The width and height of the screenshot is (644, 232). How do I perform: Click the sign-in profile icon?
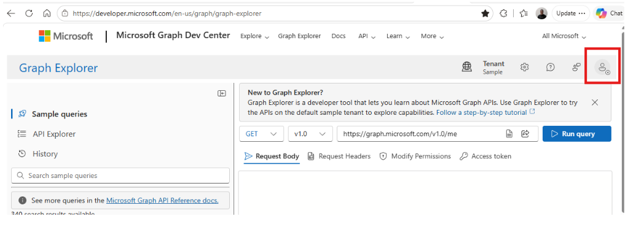(x=602, y=68)
